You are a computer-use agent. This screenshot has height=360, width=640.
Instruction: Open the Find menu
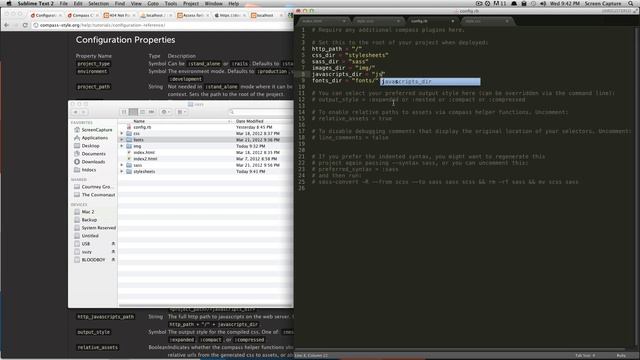coord(120,3)
